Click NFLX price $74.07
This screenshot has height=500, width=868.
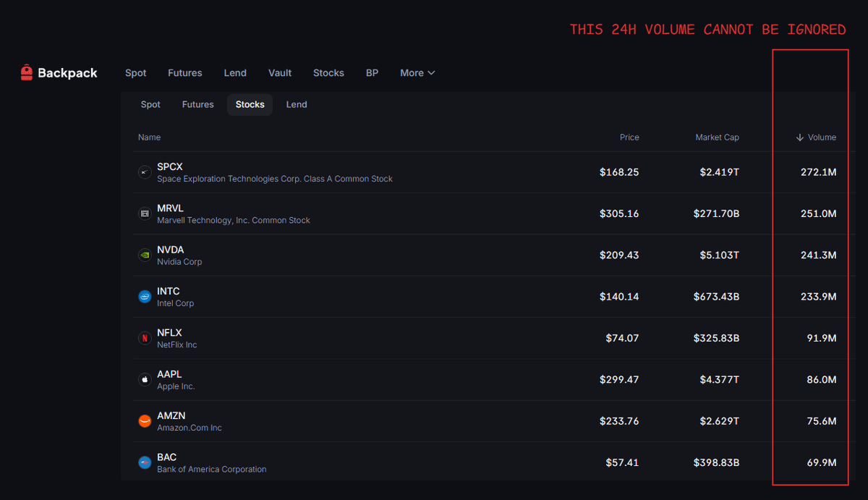tap(623, 338)
